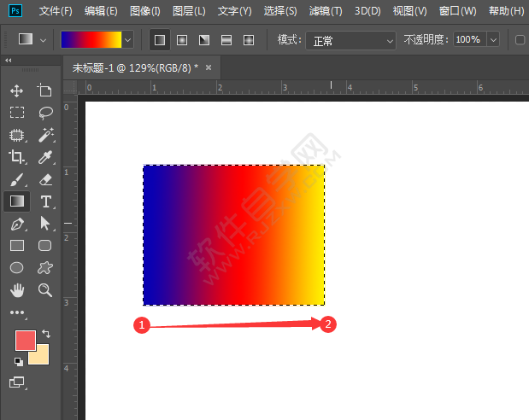Viewport: 529px width, 420px height.
Task: Select the Eraser tool
Action: coord(45,179)
